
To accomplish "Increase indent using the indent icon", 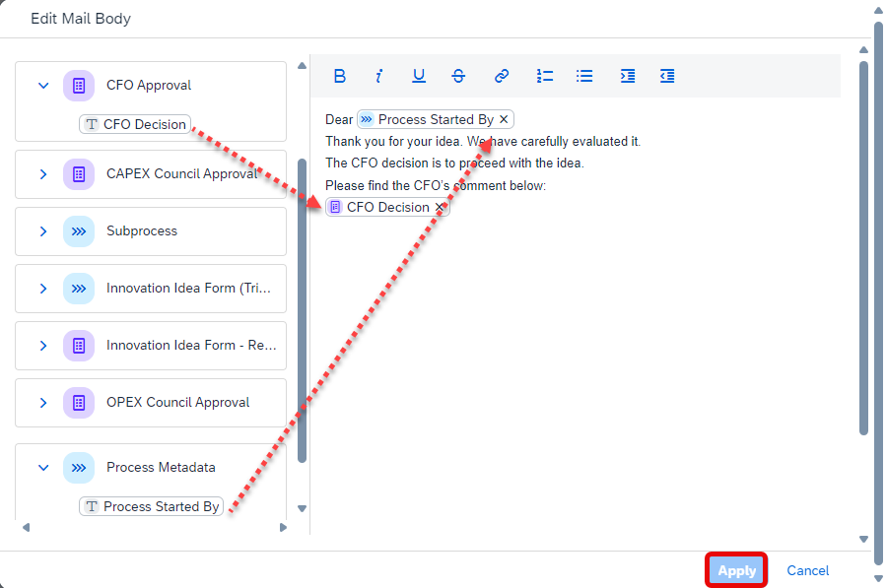I will pyautogui.click(x=627, y=76).
